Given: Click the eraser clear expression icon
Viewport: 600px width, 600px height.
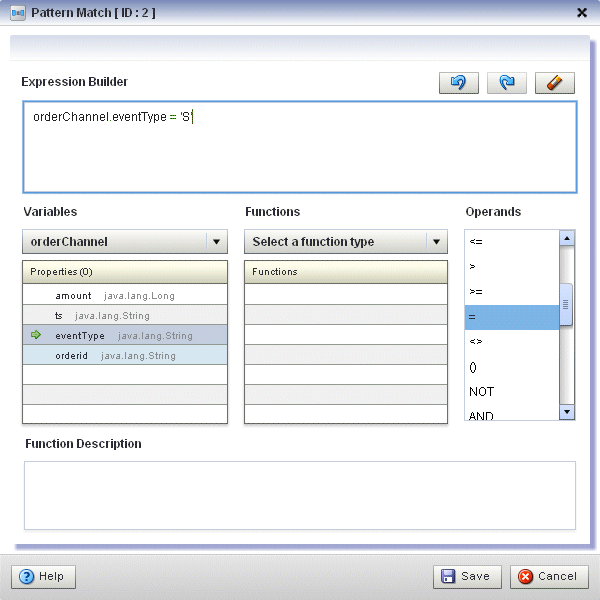Looking at the screenshot, I should click(x=554, y=84).
